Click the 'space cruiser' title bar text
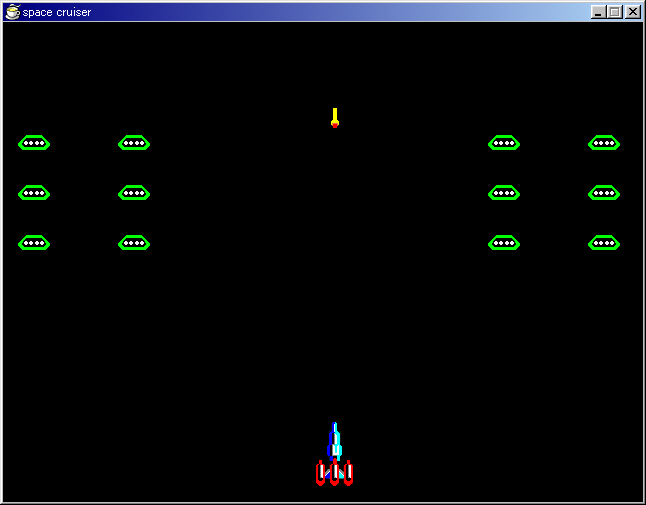 [57, 12]
